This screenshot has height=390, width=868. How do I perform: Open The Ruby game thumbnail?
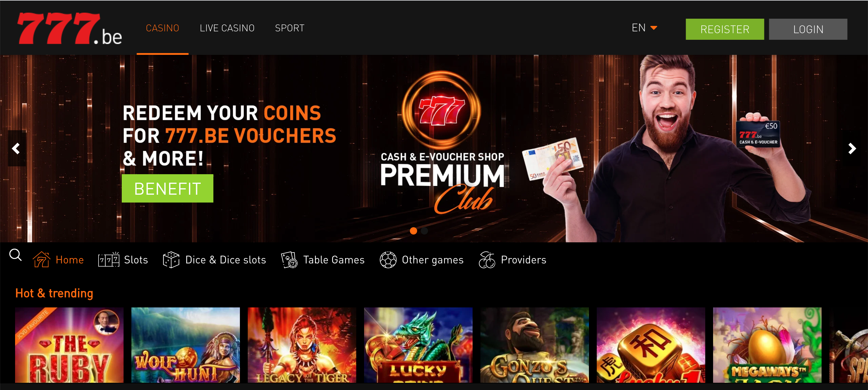pos(69,345)
